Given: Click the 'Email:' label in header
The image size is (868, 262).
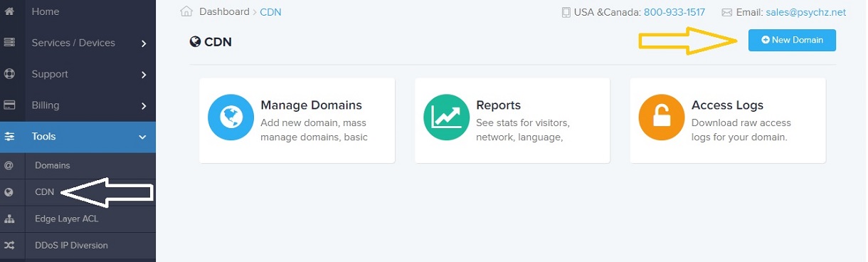Looking at the screenshot, I should pyautogui.click(x=749, y=12).
